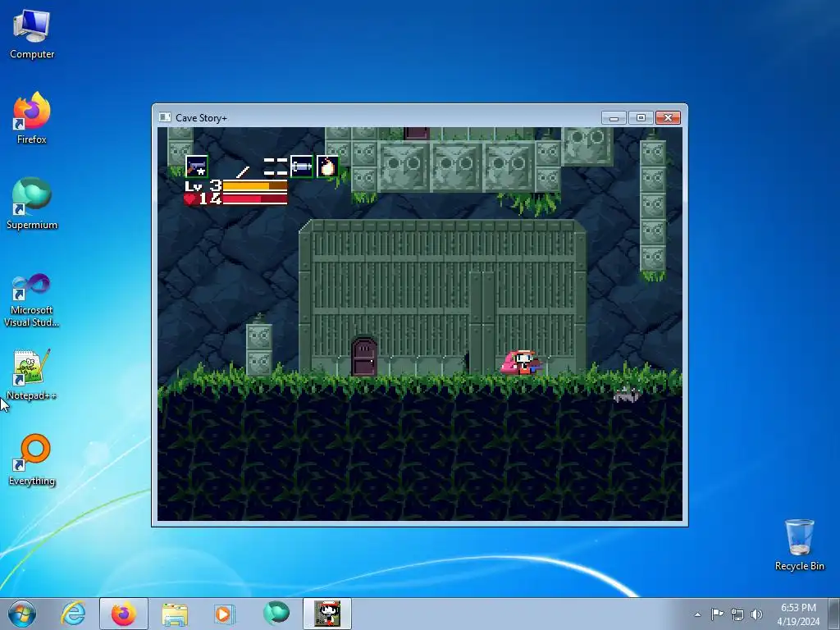
Task: Click the 6:53 PM clock and date
Action: point(798,614)
